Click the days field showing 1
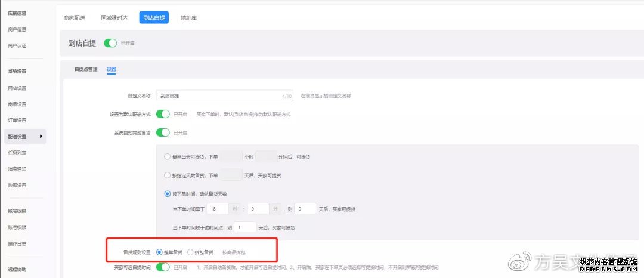Viewport: 644px width, 278px height. point(245,227)
